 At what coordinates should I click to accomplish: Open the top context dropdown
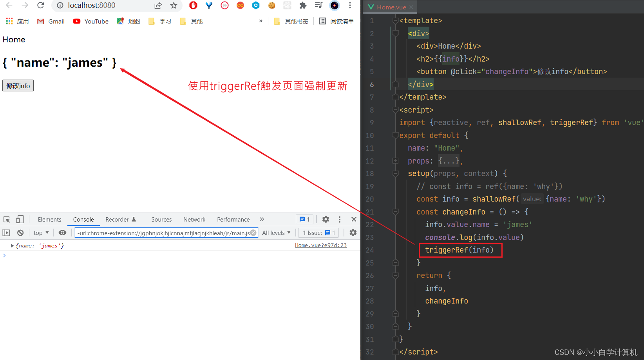(41, 233)
